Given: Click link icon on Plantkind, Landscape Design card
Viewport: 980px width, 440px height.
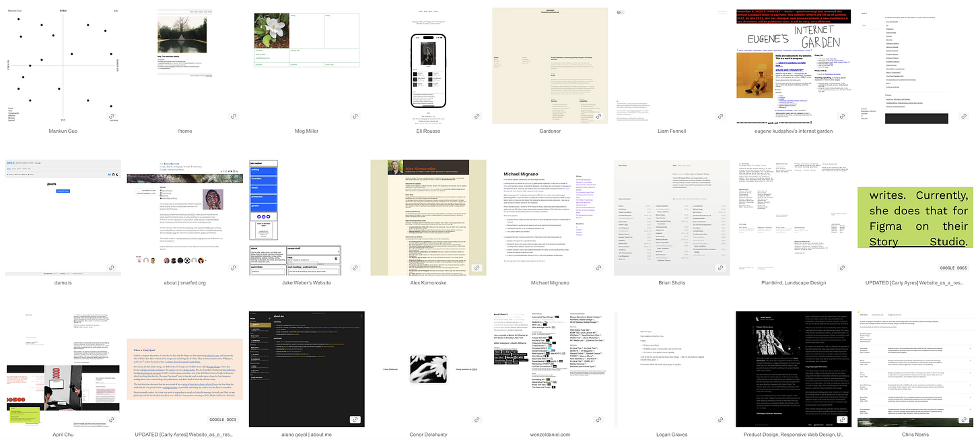Looking at the screenshot, I should pyautogui.click(x=842, y=268).
